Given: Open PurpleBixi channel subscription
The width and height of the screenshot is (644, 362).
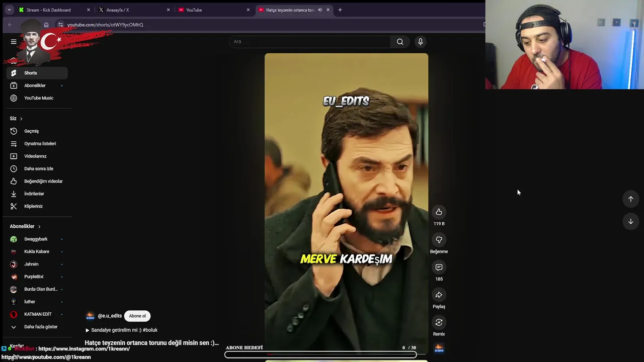Looking at the screenshot, I should tap(37, 277).
